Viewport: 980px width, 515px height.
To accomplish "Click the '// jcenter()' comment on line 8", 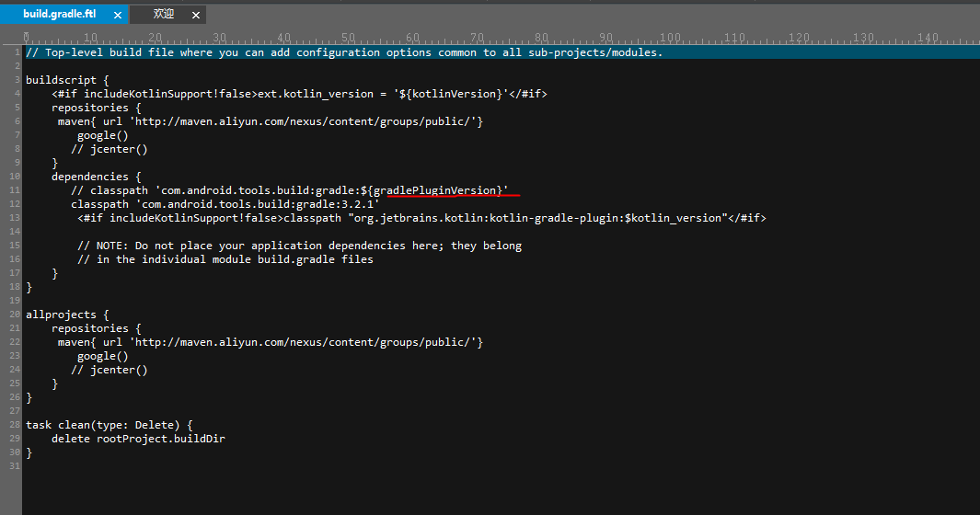I will click(110, 149).
